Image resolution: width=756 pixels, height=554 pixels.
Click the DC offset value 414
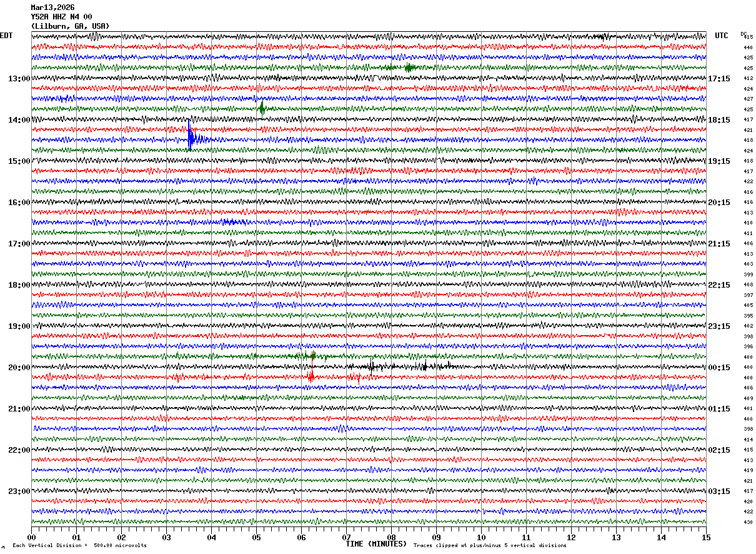coord(748,440)
